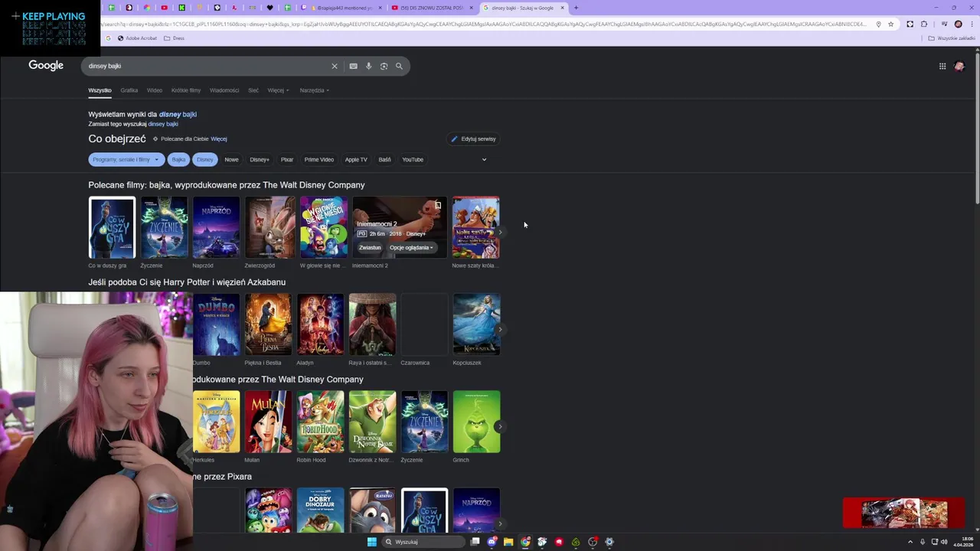Play the Zwiastun of Iniemamocni 2
The width and height of the screenshot is (980, 551).
pos(370,247)
